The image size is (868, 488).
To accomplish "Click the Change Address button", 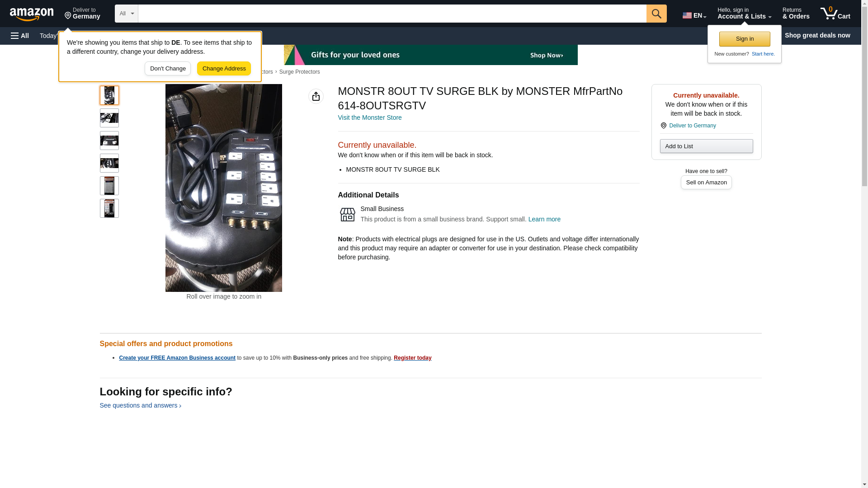I will (x=224, y=69).
